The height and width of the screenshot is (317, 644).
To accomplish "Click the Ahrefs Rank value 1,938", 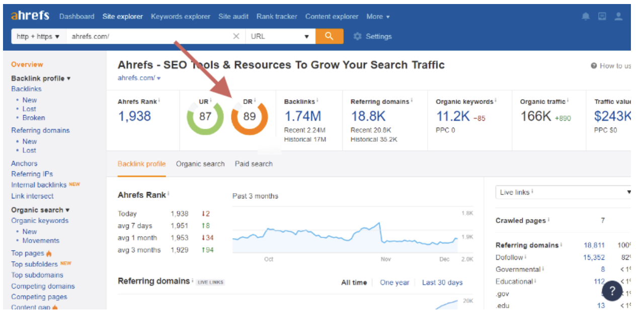I will 134,117.
